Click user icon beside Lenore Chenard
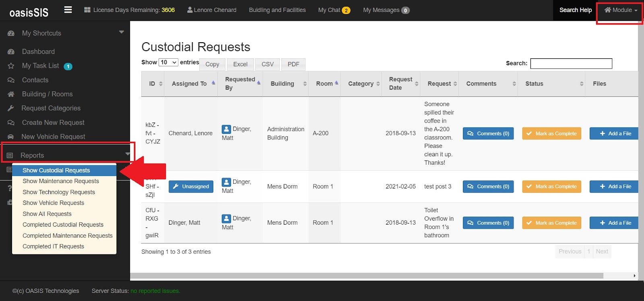This screenshot has width=644, height=301. pos(190,10)
